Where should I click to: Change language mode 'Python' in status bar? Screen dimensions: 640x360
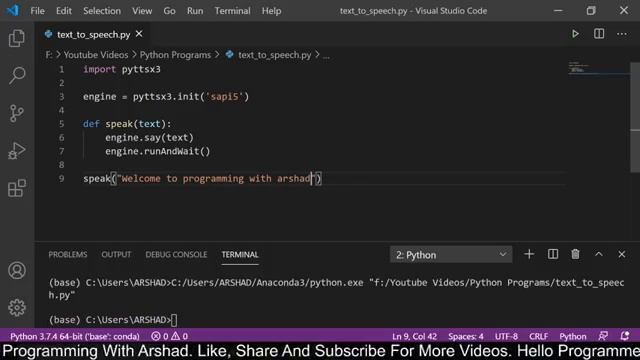click(x=573, y=336)
